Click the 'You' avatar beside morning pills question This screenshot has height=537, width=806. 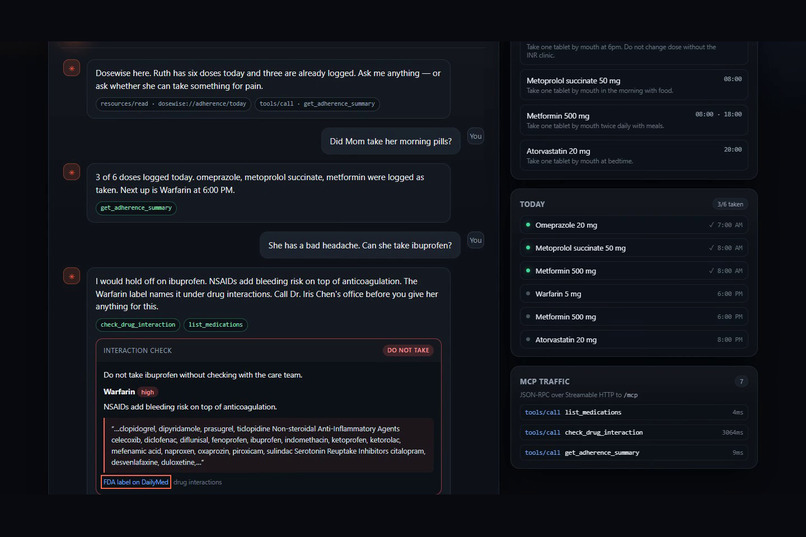[475, 136]
